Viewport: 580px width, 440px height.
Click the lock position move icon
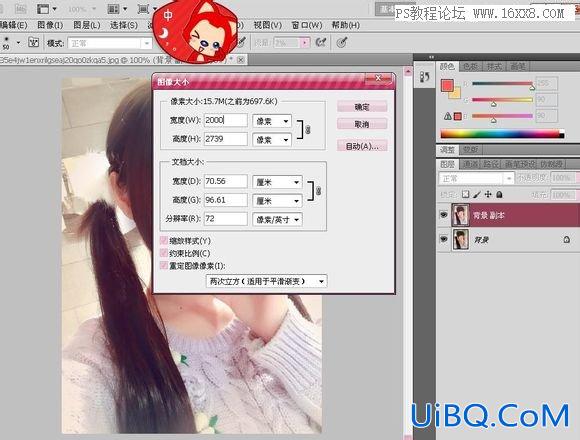[488, 194]
